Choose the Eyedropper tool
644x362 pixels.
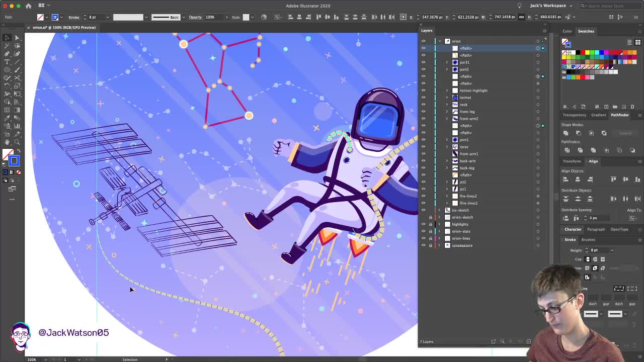[x=7, y=118]
